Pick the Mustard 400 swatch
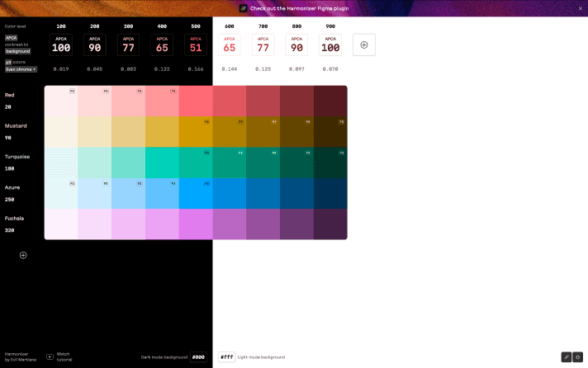Viewport: 588px width, 368px height. [x=162, y=132]
